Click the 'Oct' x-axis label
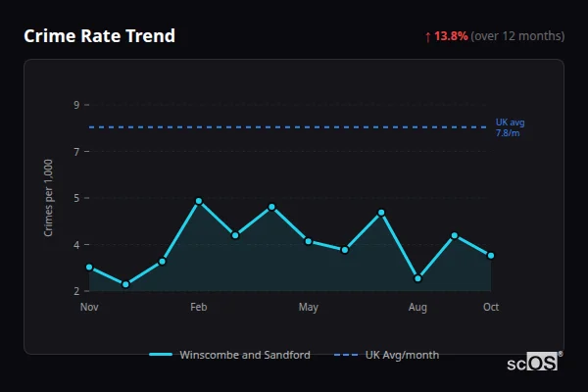Screen dimensions: 588x392 [x=491, y=307]
